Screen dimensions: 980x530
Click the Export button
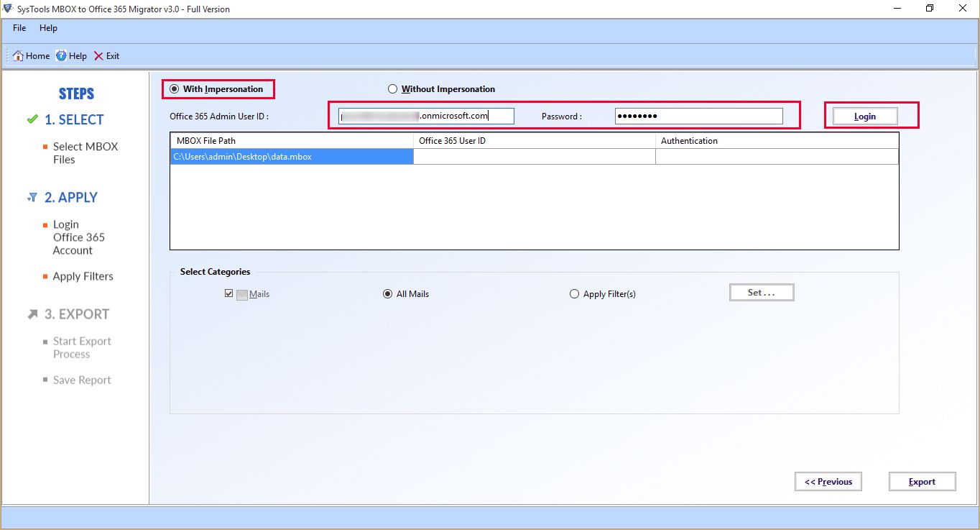point(922,482)
